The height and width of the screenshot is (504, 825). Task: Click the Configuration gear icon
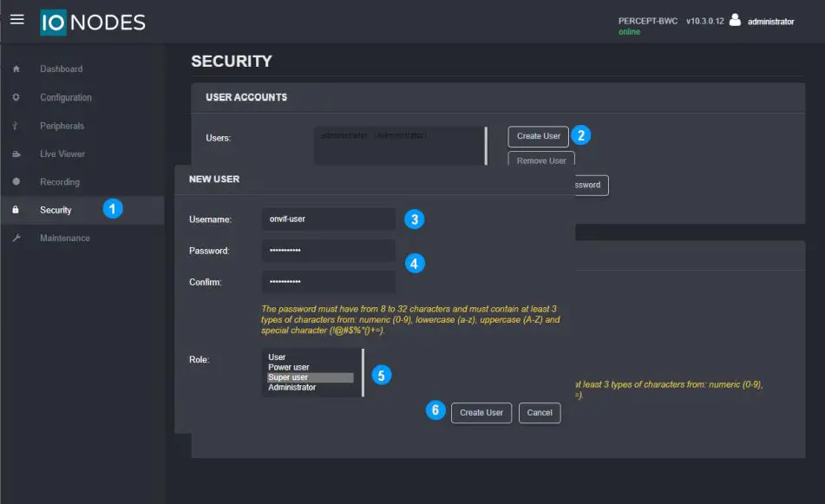coord(16,97)
